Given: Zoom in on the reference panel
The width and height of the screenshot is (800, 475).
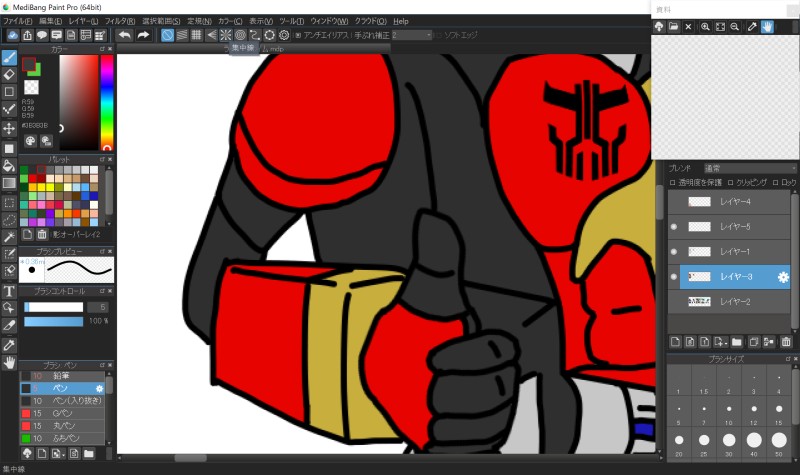Looking at the screenshot, I should pos(705,27).
